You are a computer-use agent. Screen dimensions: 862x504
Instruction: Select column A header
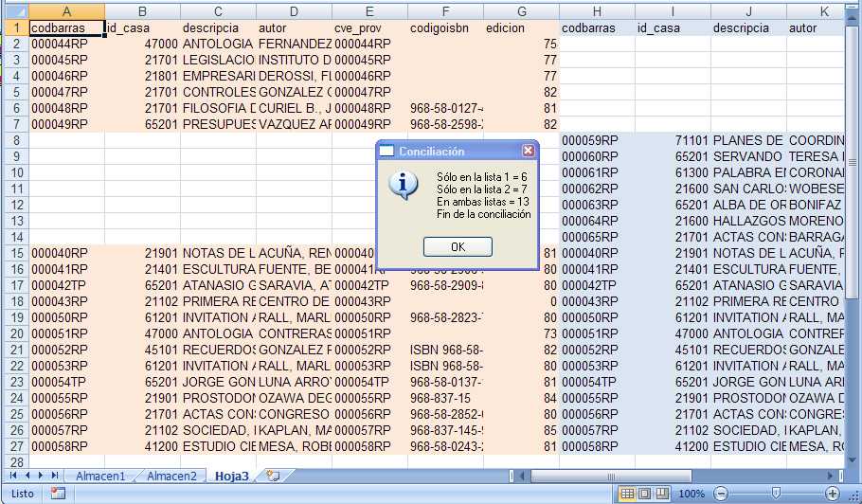pyautogui.click(x=66, y=11)
